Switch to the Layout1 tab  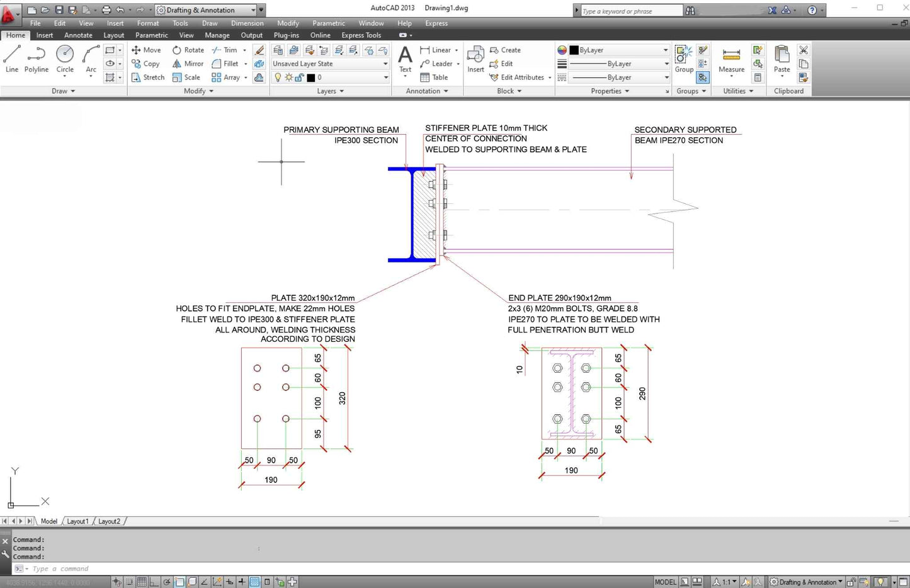77,521
